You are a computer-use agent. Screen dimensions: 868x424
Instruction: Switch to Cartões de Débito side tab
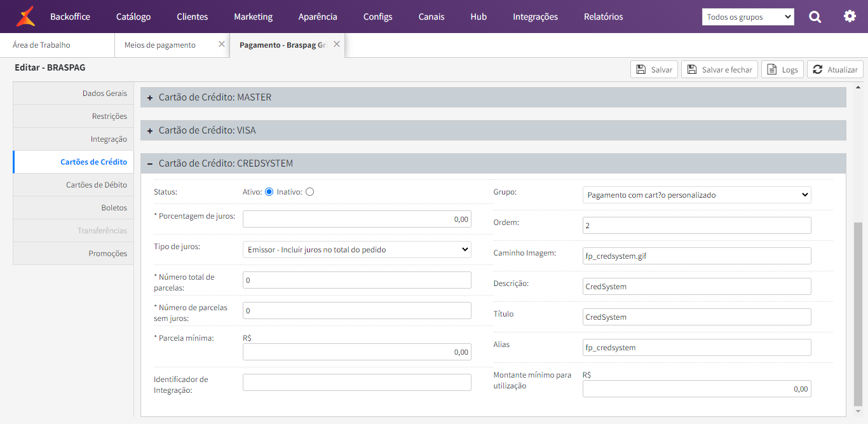point(73,185)
